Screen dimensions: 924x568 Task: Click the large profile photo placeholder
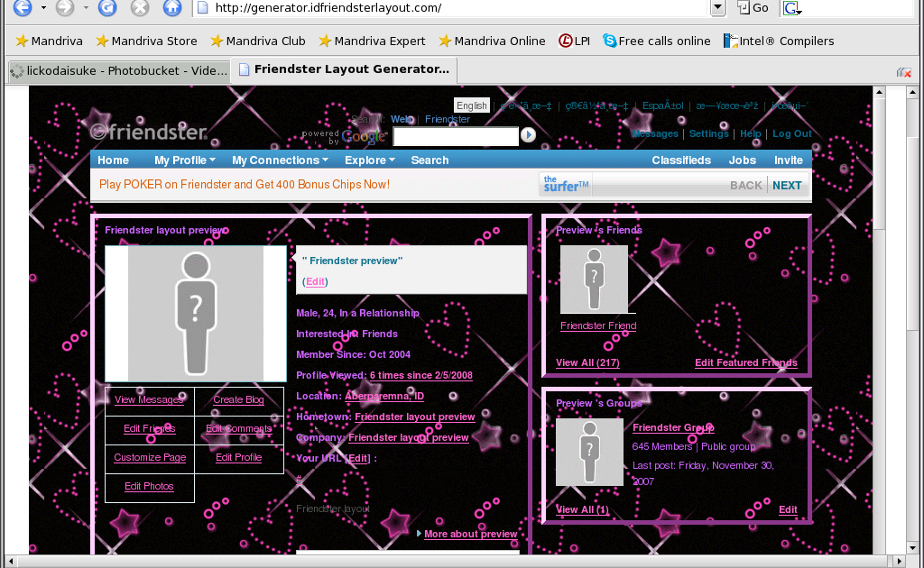point(196,314)
